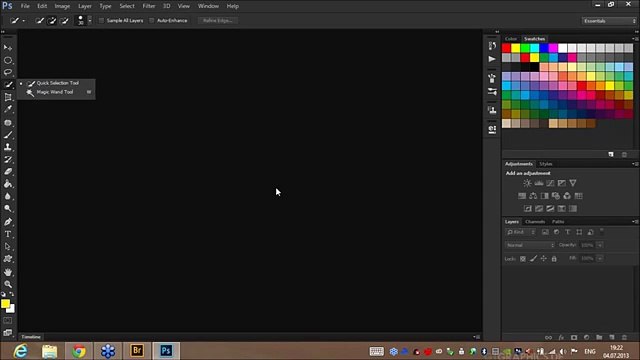The width and height of the screenshot is (640, 360).
Task: Open the Window menu
Action: point(208,6)
